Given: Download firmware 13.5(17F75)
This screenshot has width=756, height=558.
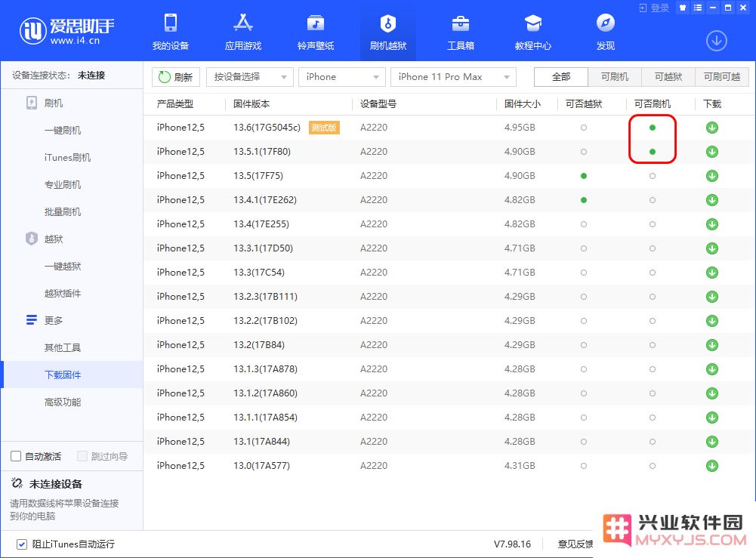Looking at the screenshot, I should (712, 176).
